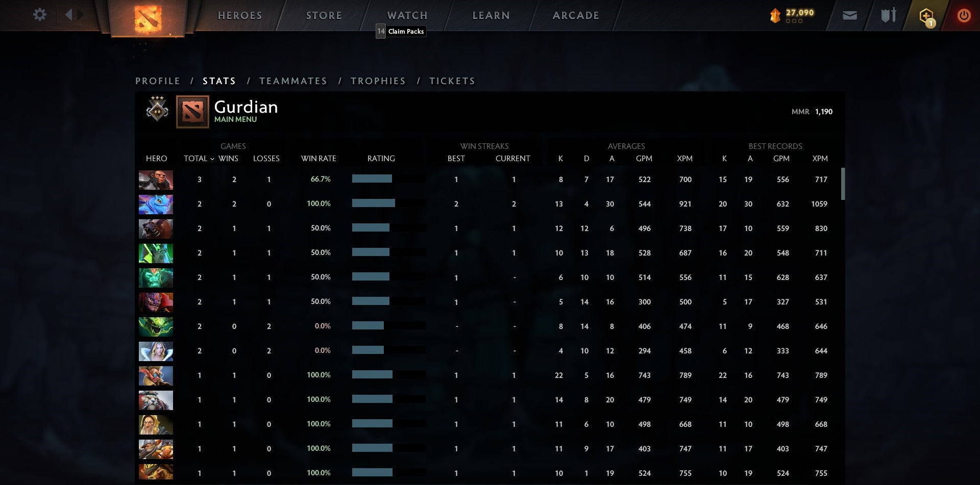This screenshot has width=980, height=485.
Task: Select Puck's hero portrait
Action: 156,204
